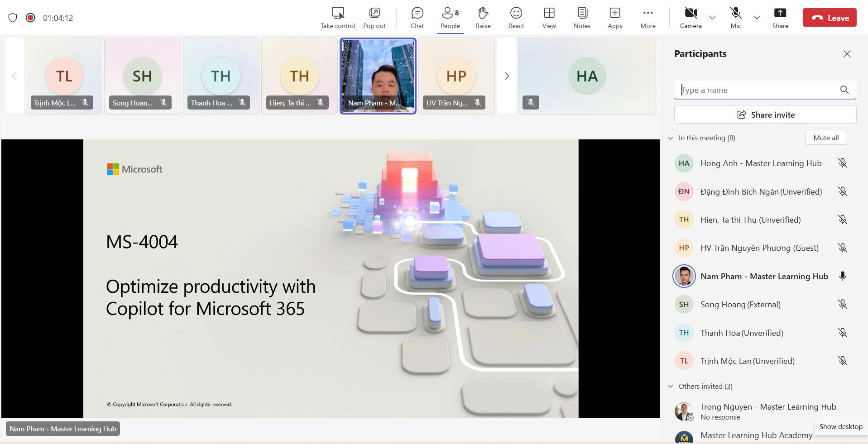Select Nam Pham's live video tile

pyautogui.click(x=378, y=76)
